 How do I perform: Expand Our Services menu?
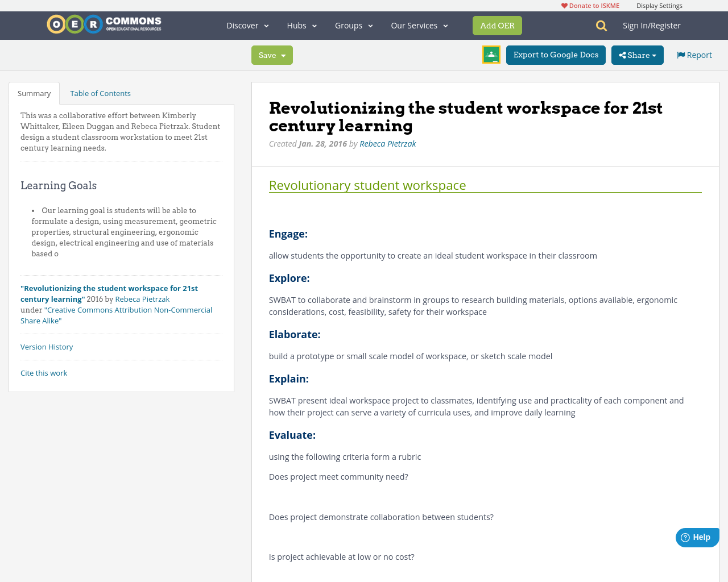[x=419, y=26]
